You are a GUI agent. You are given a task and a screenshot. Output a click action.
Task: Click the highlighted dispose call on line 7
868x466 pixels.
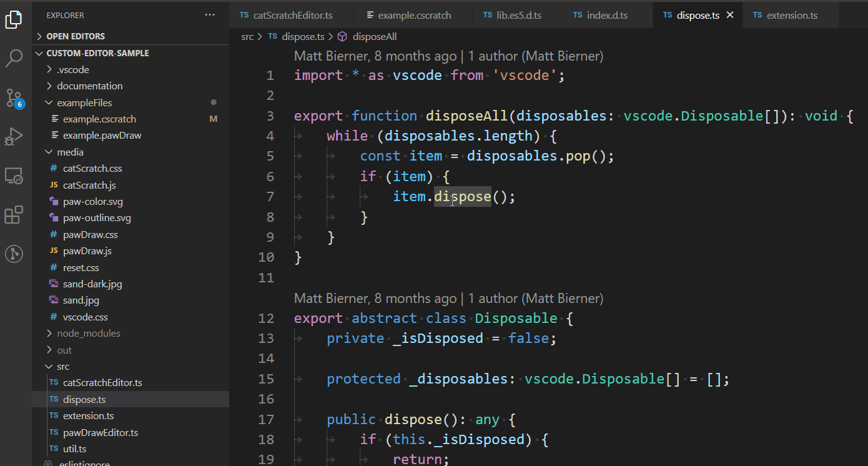[463, 197]
